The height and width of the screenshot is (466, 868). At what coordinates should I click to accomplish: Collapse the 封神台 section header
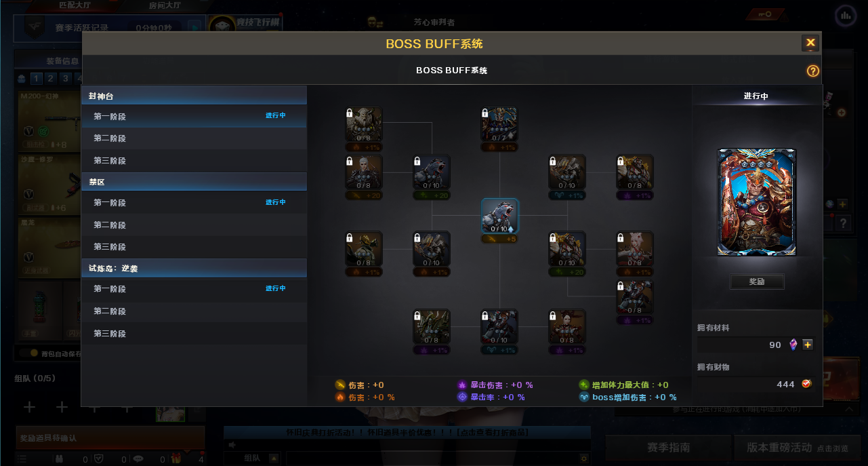click(194, 96)
